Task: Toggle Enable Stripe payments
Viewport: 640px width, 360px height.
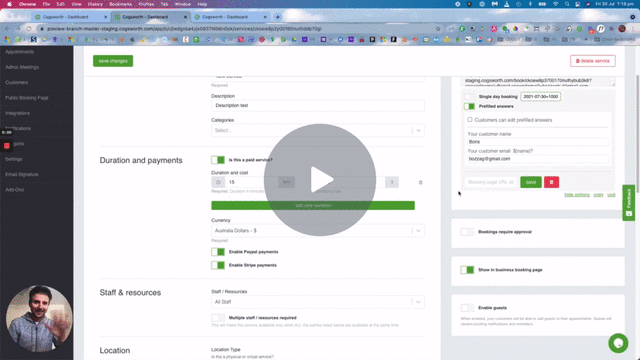Action: (218, 265)
